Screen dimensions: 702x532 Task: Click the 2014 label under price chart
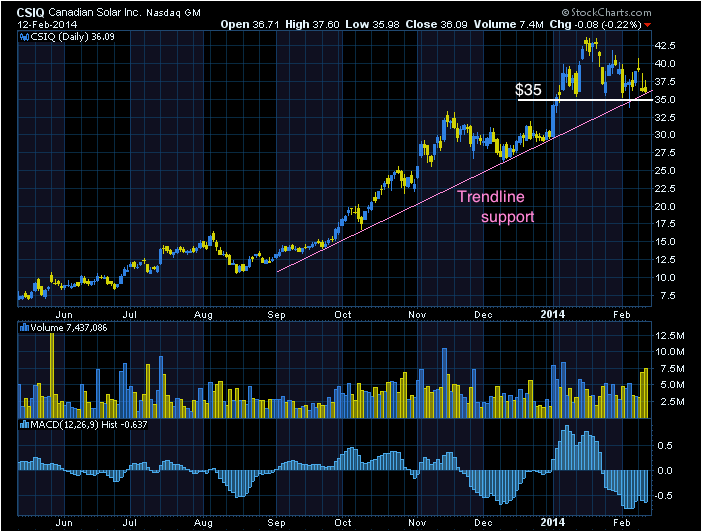[552, 314]
